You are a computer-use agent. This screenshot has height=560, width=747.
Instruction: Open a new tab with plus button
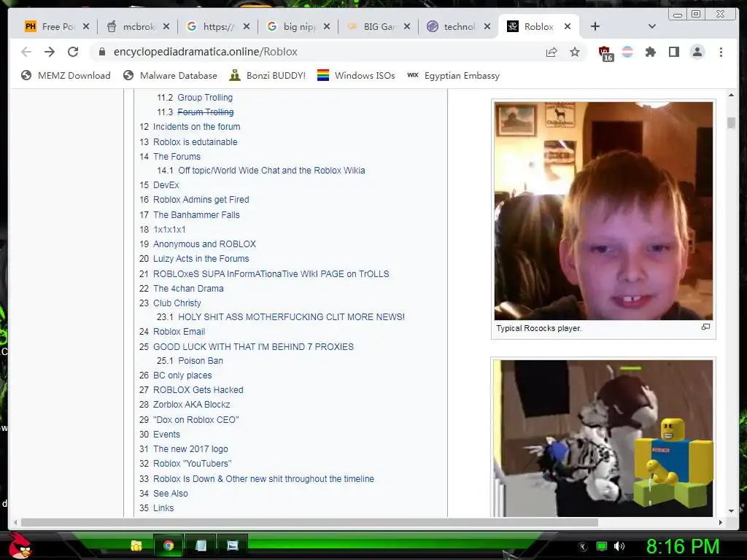[x=595, y=27]
